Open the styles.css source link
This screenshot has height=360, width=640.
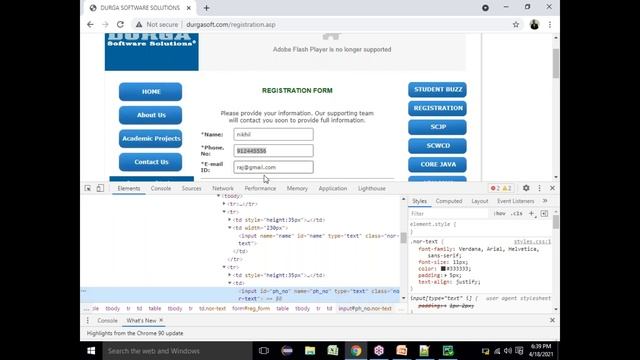532,242
